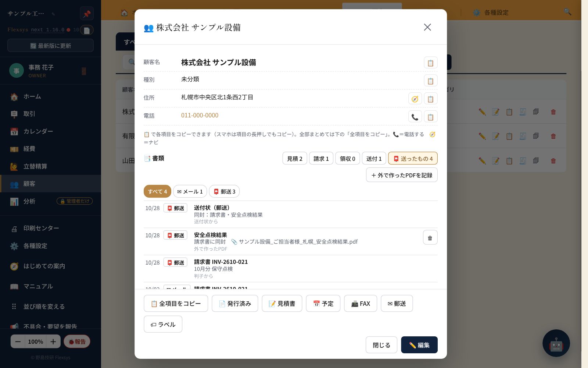Click the document icon next to version number
This screenshot has height=368, width=588.
(87, 30)
